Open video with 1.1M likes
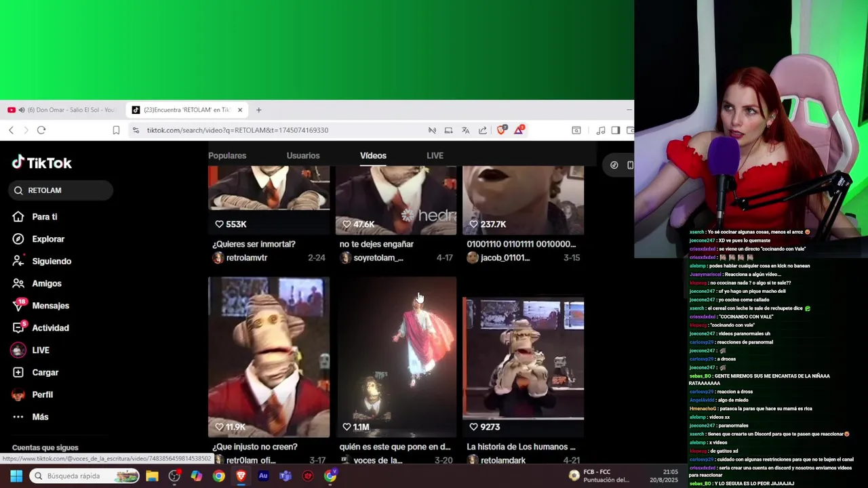Viewport: 868px width, 488px height. (396, 357)
